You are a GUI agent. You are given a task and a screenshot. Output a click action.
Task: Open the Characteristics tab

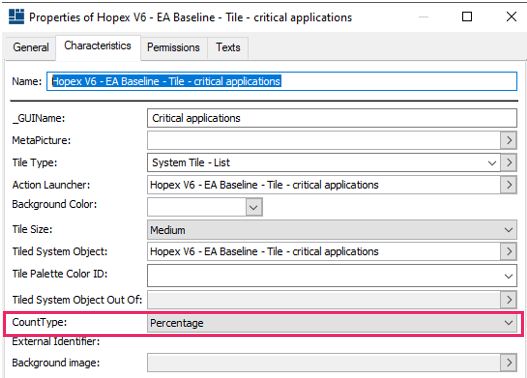tap(98, 46)
